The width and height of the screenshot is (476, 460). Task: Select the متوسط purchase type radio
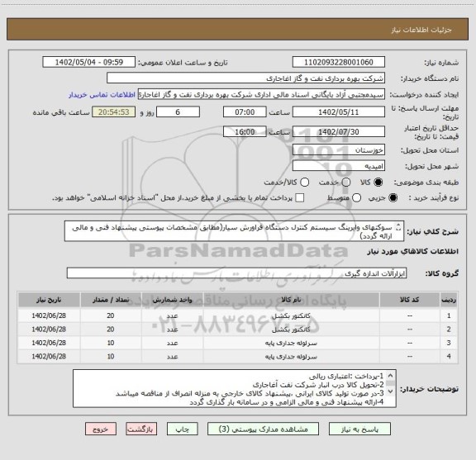[356, 198]
